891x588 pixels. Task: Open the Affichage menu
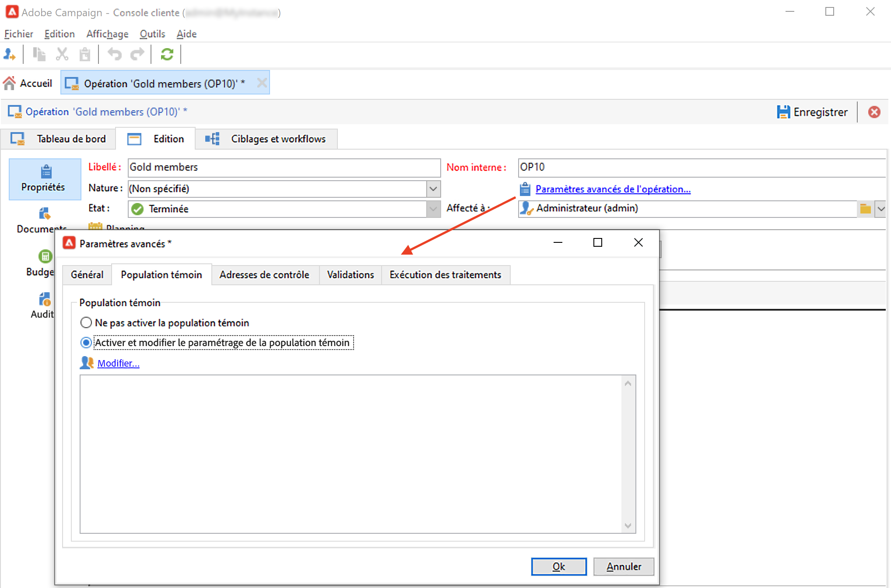pyautogui.click(x=107, y=34)
